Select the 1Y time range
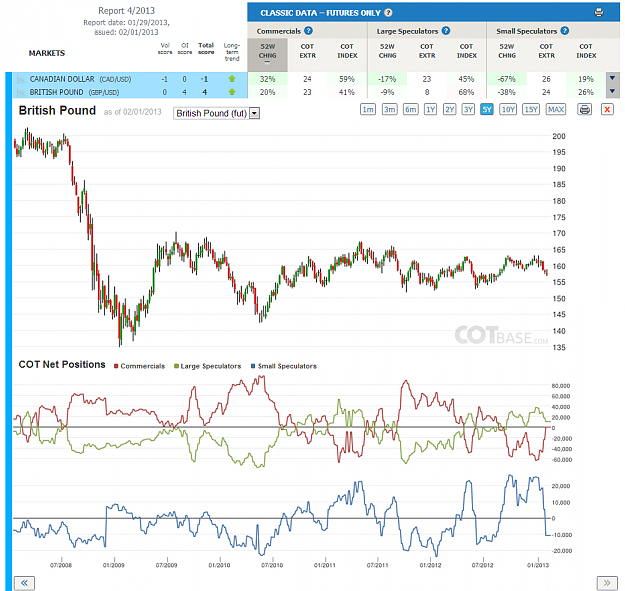625x591 pixels. (x=430, y=109)
